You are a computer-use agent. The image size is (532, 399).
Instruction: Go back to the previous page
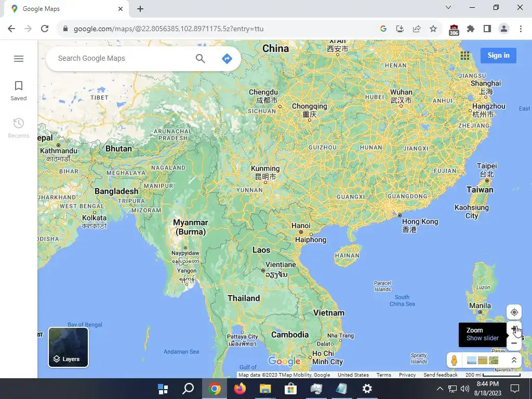11,29
